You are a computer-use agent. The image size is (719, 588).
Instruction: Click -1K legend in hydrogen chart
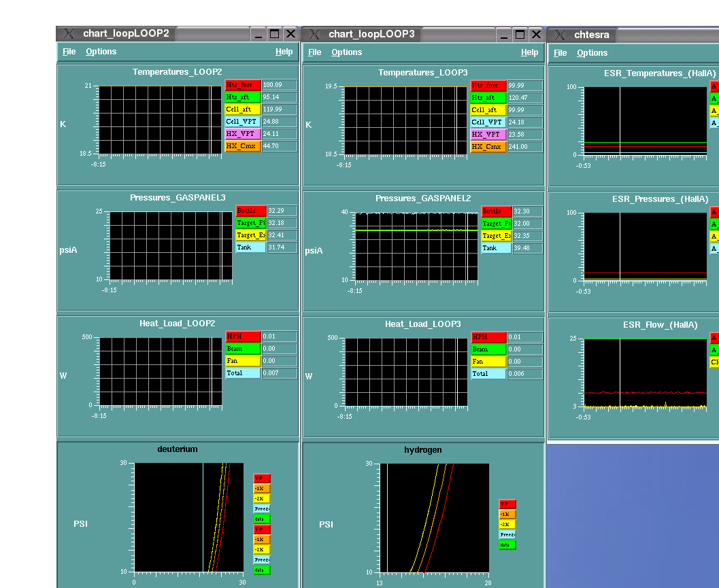tap(507, 514)
